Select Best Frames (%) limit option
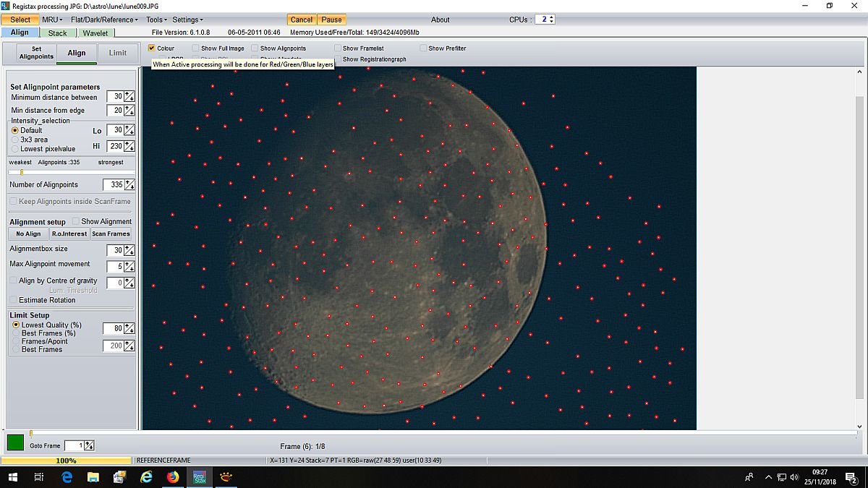The height and width of the screenshot is (488, 868). [16, 333]
